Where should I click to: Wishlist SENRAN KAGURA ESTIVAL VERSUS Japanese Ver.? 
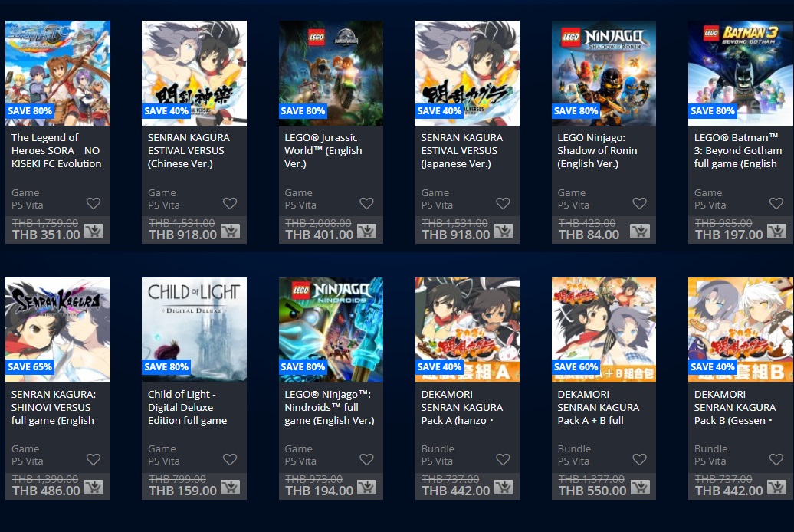[x=503, y=203]
